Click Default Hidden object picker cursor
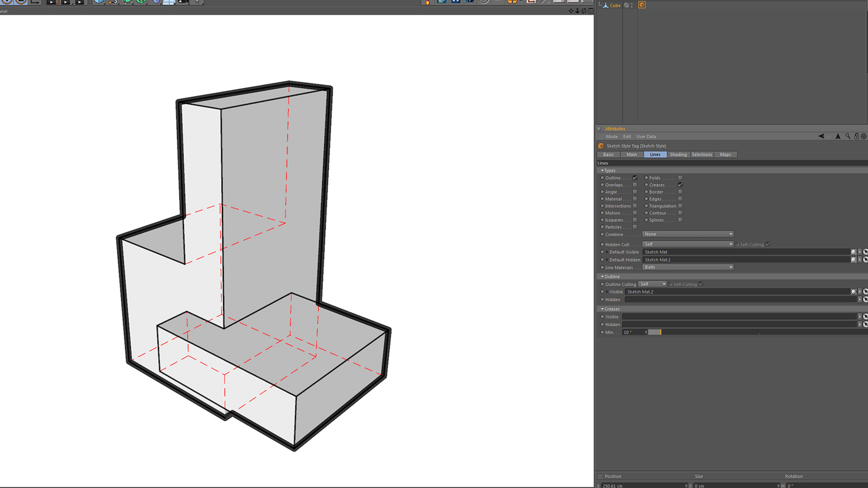Image resolution: width=868 pixels, height=488 pixels. 865,260
